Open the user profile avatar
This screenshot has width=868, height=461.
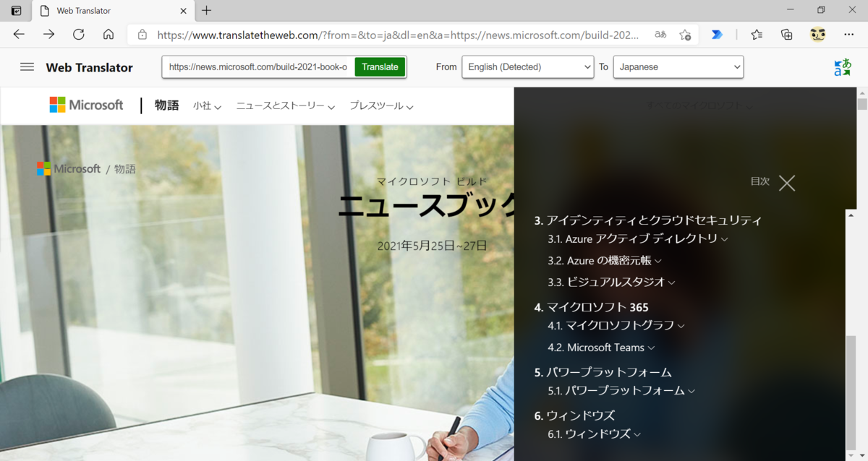coord(818,34)
